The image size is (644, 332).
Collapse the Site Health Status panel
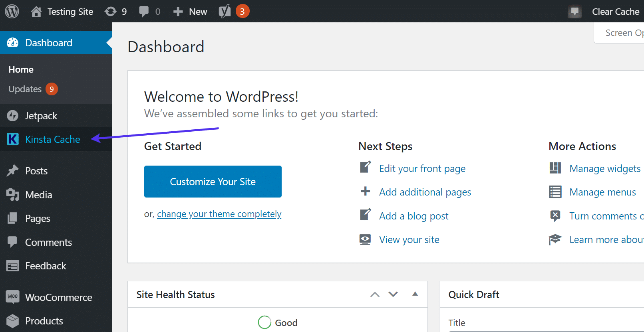click(415, 294)
